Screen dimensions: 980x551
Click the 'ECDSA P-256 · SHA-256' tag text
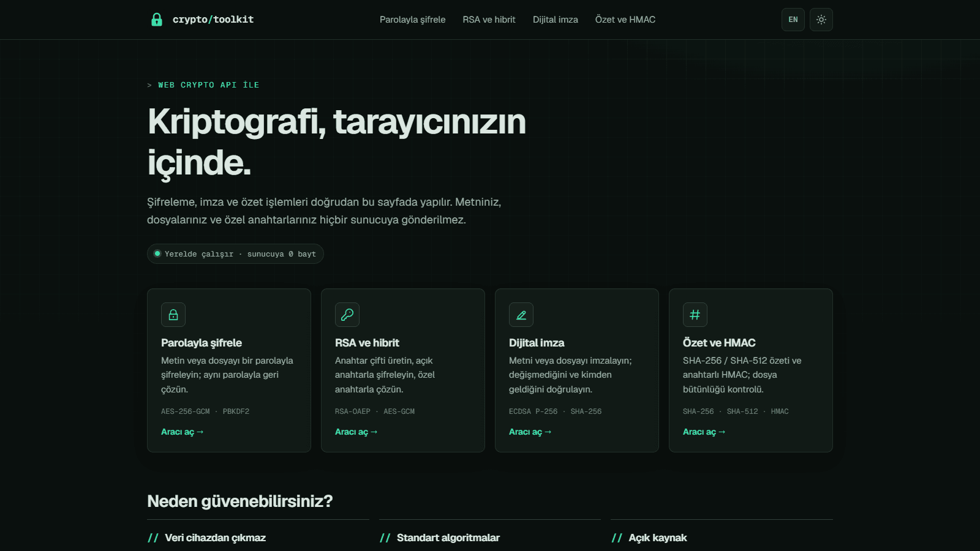point(556,411)
